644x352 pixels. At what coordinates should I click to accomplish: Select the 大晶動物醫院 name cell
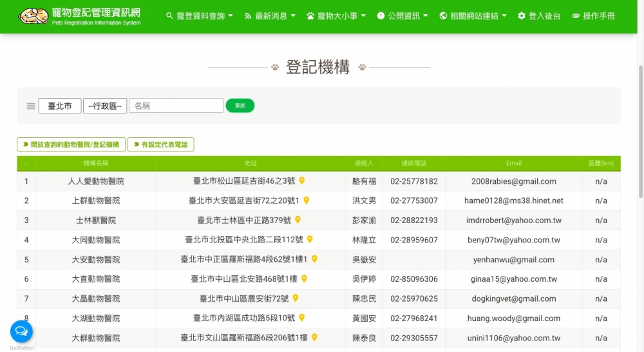tap(96, 298)
